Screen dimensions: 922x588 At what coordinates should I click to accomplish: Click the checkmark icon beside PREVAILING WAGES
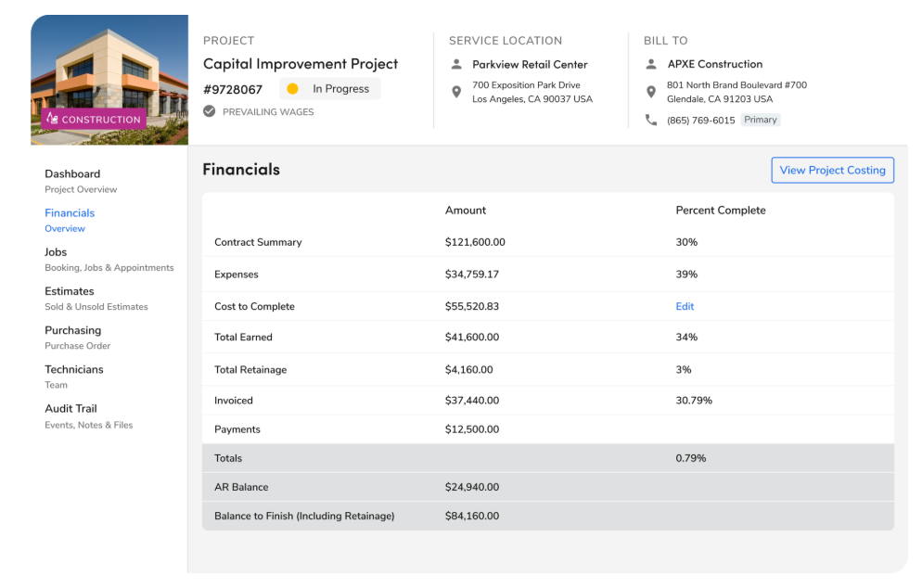[209, 111]
